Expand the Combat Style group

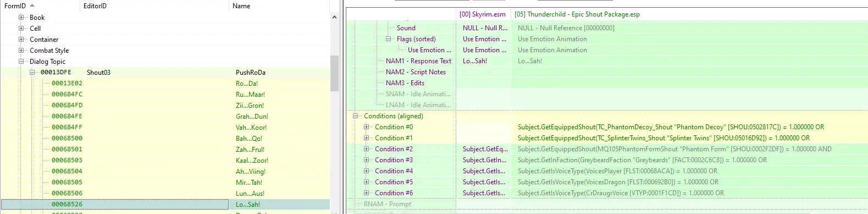pos(21,51)
